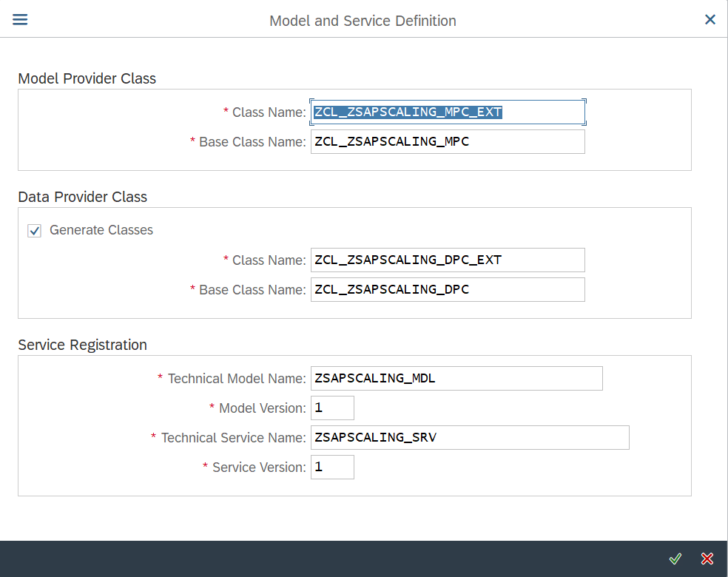Select the ZCL_ZSAPSCALING_MPC base class field
The height and width of the screenshot is (577, 728).
point(448,141)
